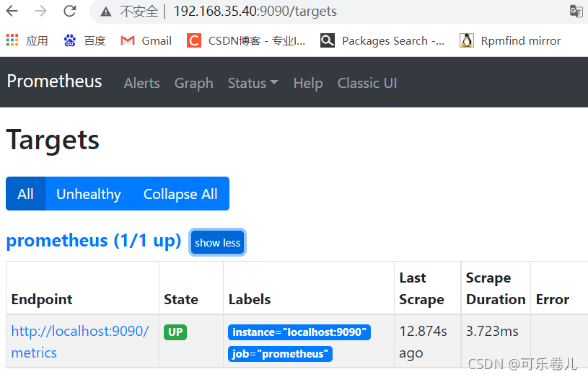Click the Last Scrape column header
The height and width of the screenshot is (377, 588).
pyautogui.click(x=421, y=288)
